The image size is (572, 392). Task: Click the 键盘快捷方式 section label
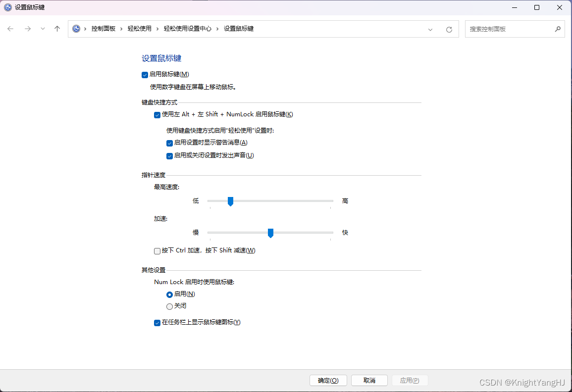159,102
